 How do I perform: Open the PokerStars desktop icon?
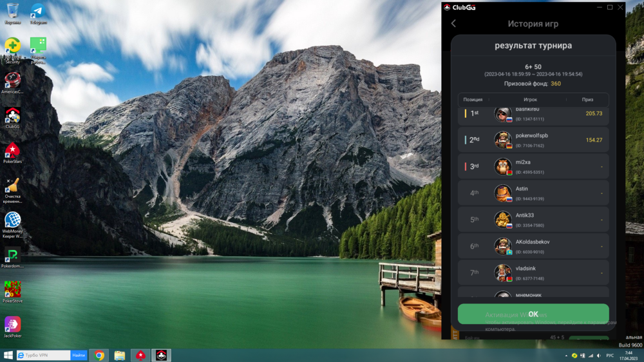[12, 151]
